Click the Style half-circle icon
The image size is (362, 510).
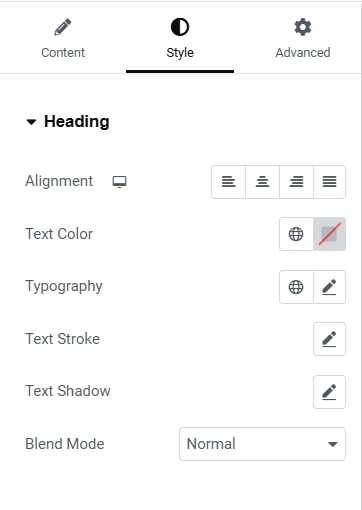coord(180,27)
